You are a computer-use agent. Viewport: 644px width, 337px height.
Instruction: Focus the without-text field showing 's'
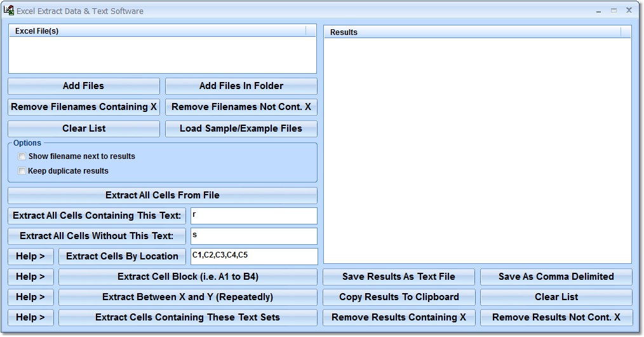pos(254,237)
